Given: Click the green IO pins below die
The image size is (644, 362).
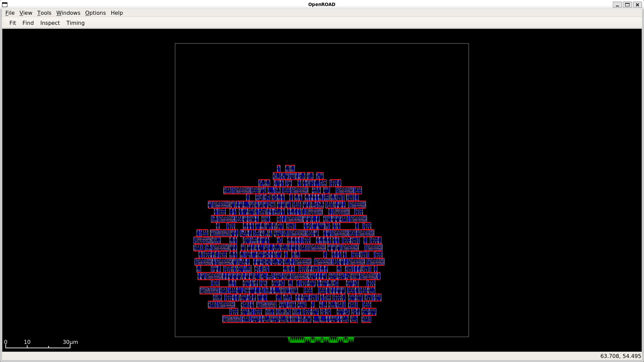Looking at the screenshot, I should [x=321, y=340].
